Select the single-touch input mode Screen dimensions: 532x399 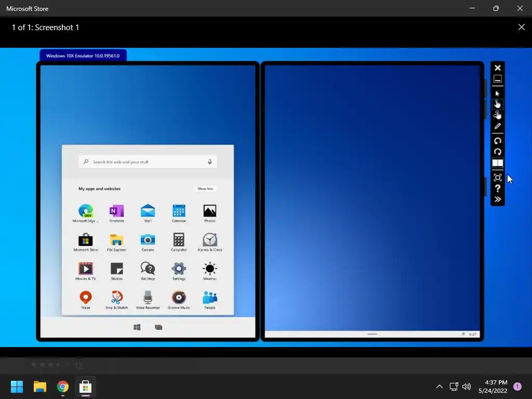click(x=498, y=104)
